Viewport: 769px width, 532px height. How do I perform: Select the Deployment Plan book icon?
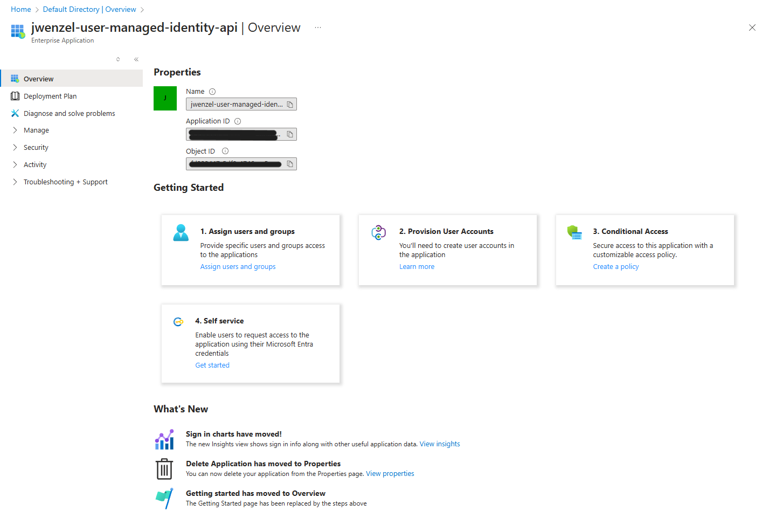[x=15, y=95]
